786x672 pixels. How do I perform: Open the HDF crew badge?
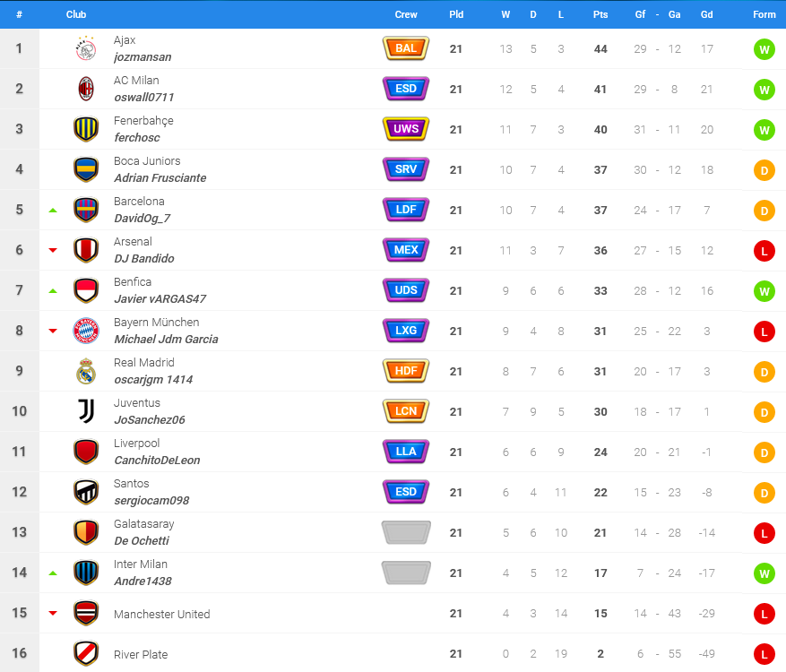point(406,371)
